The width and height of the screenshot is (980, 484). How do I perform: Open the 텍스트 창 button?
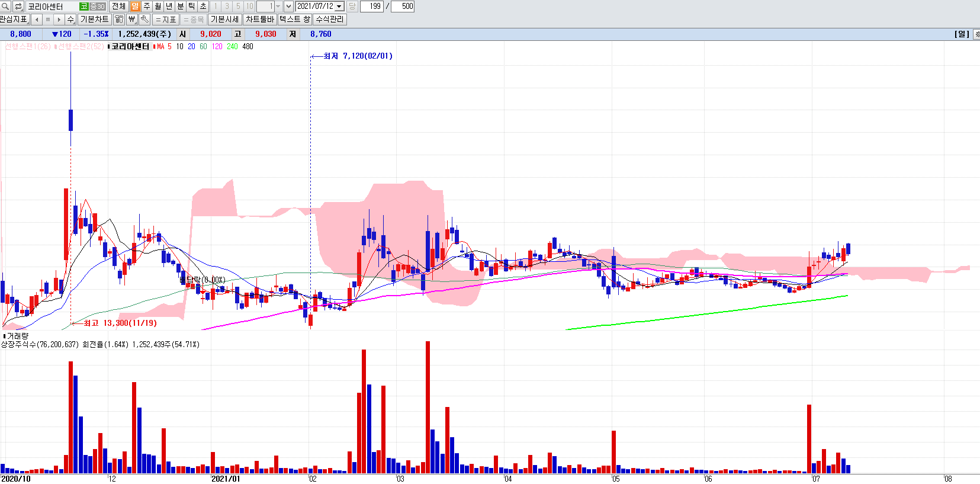(x=294, y=20)
